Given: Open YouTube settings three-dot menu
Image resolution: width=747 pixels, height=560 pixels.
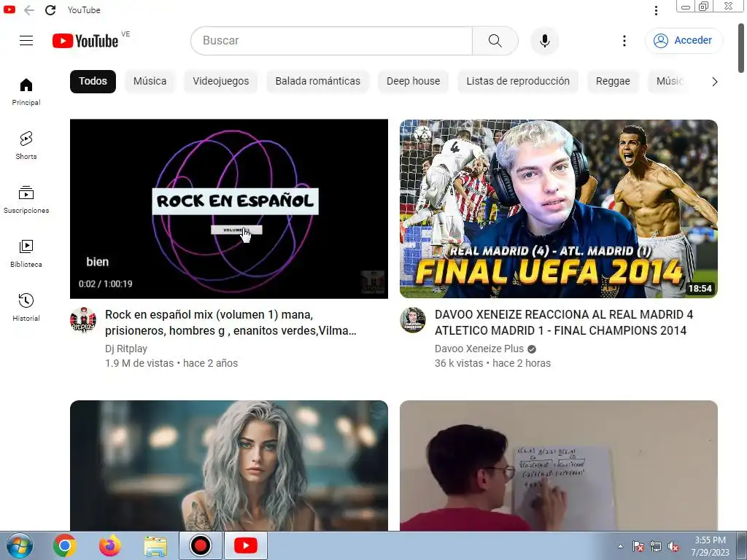Looking at the screenshot, I should click(x=624, y=41).
